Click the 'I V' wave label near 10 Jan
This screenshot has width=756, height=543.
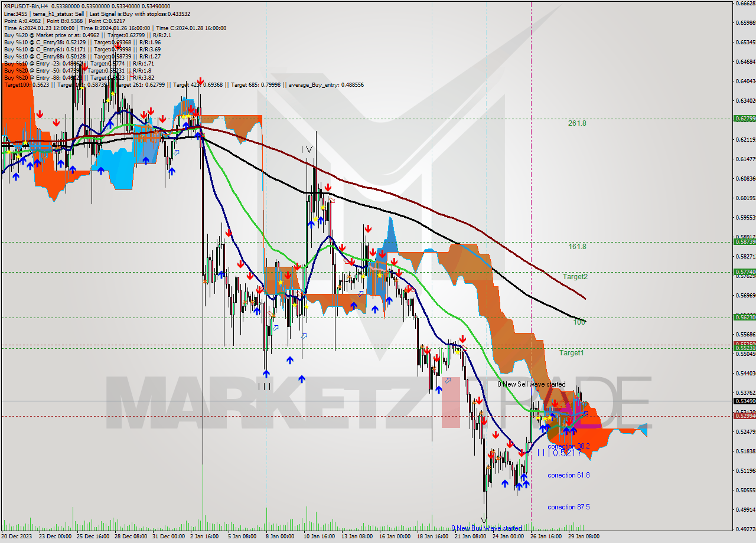[307, 150]
